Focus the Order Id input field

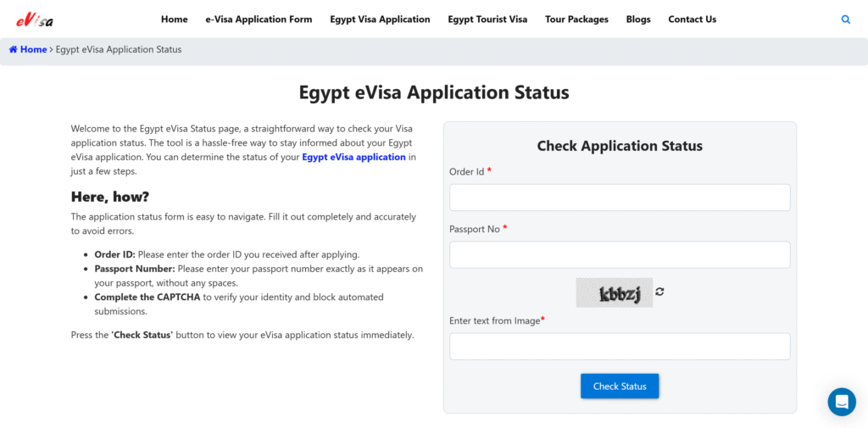tap(620, 197)
